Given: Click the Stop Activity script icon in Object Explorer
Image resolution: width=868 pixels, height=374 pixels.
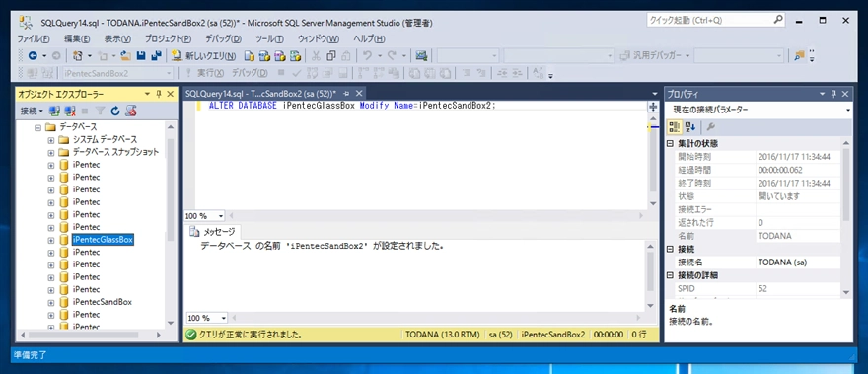Looking at the screenshot, I should point(130,111).
